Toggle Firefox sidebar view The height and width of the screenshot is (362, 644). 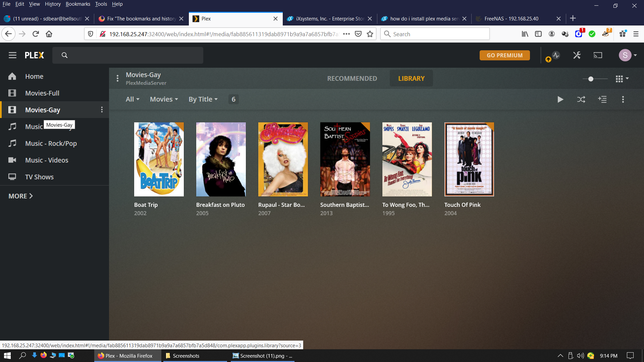tap(538, 34)
